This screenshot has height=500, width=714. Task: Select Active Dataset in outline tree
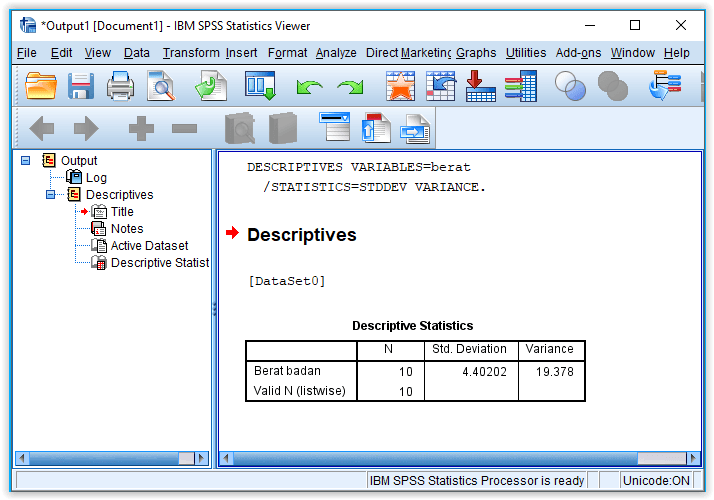point(149,246)
